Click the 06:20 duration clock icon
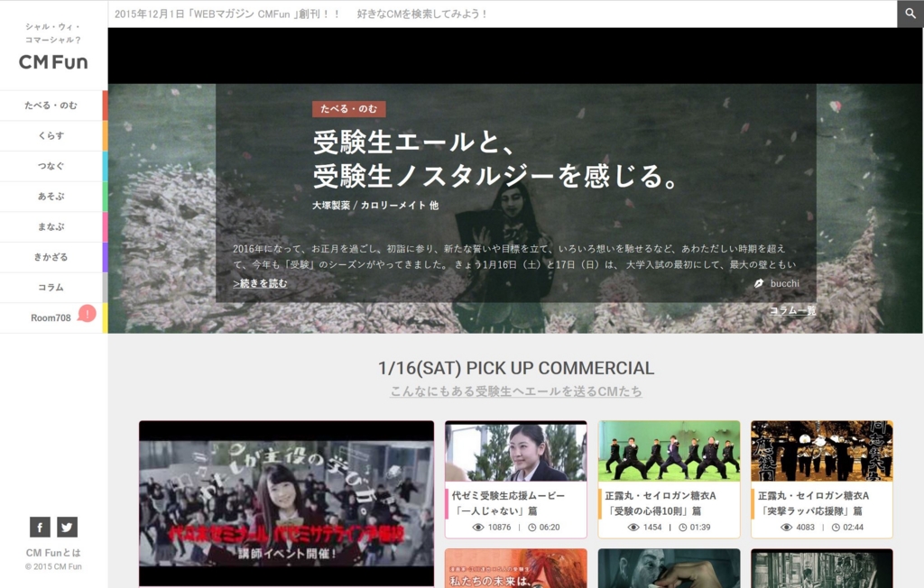Screen dimensions: 924x588 click(x=532, y=528)
